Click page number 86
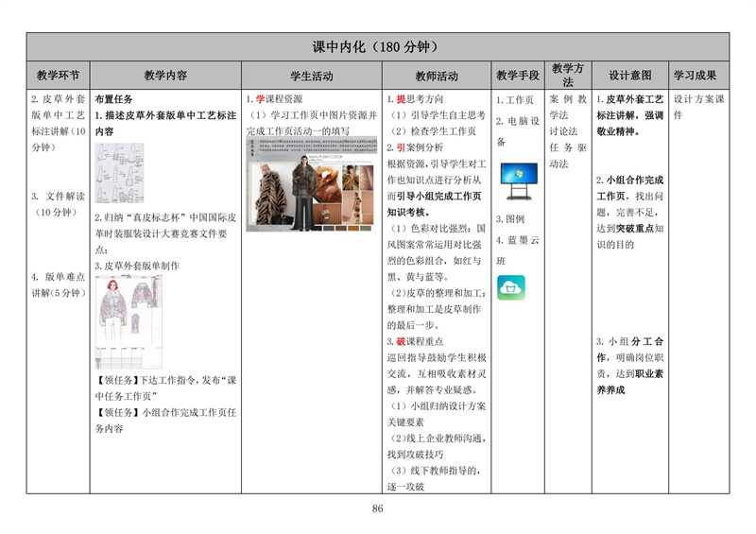756x534 pixels. [x=377, y=508]
